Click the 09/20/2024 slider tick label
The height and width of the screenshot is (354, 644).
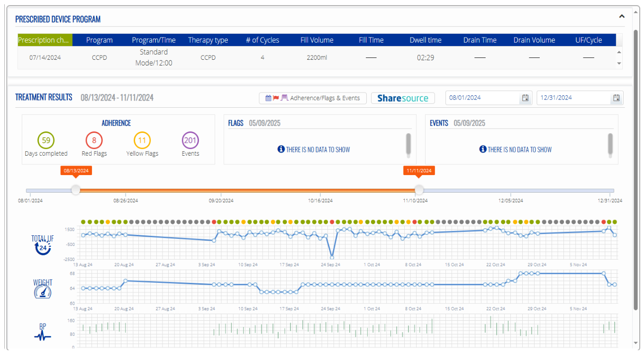pyautogui.click(x=221, y=201)
